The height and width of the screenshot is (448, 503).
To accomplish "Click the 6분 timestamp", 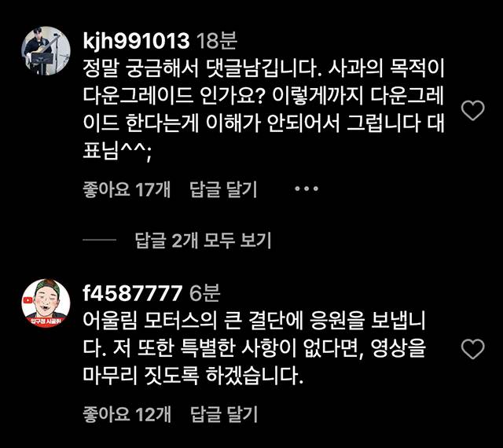I will click(x=204, y=293).
